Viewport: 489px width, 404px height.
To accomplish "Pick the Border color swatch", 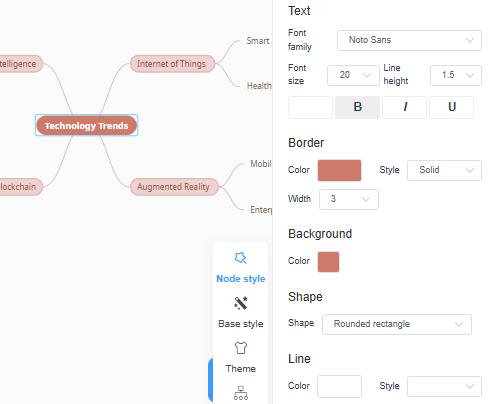I will pyautogui.click(x=339, y=170).
